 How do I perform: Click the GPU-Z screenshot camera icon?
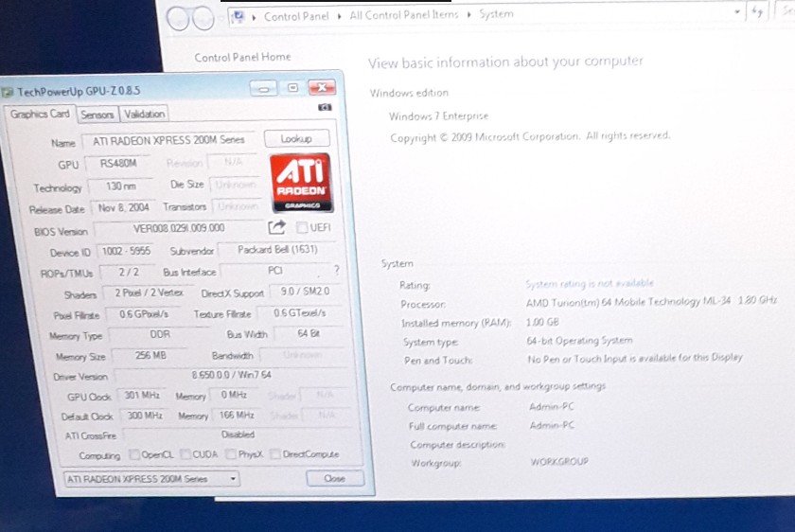tap(325, 107)
